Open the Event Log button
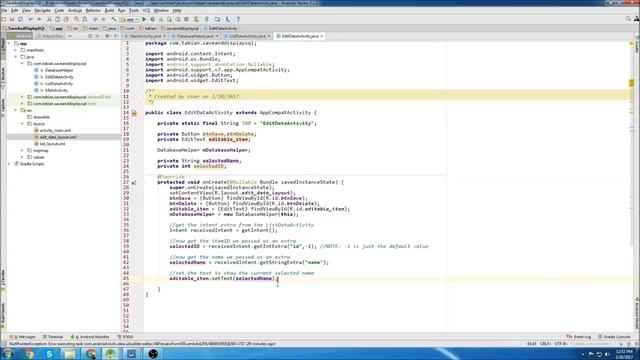640x360 pixels. coord(579,337)
